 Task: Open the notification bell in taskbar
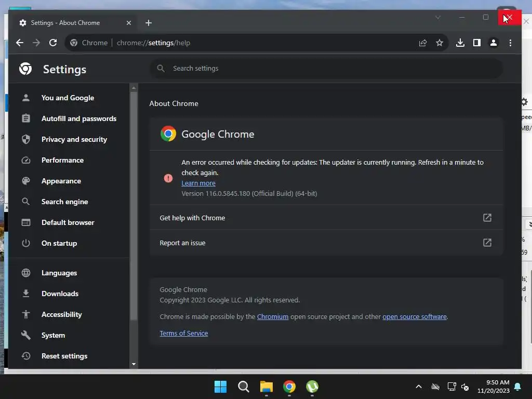click(x=518, y=387)
